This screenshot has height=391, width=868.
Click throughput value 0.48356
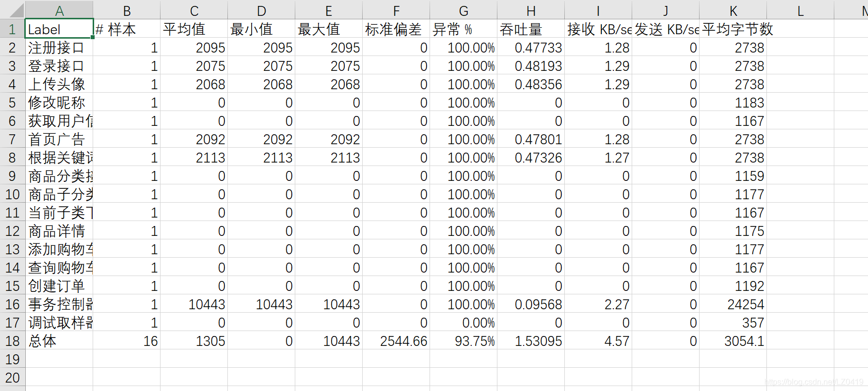[531, 84]
